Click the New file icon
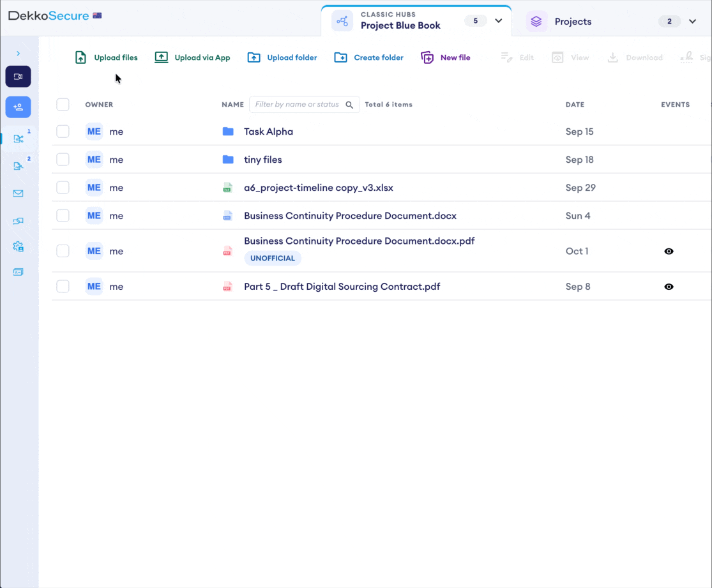712x588 pixels. (427, 57)
